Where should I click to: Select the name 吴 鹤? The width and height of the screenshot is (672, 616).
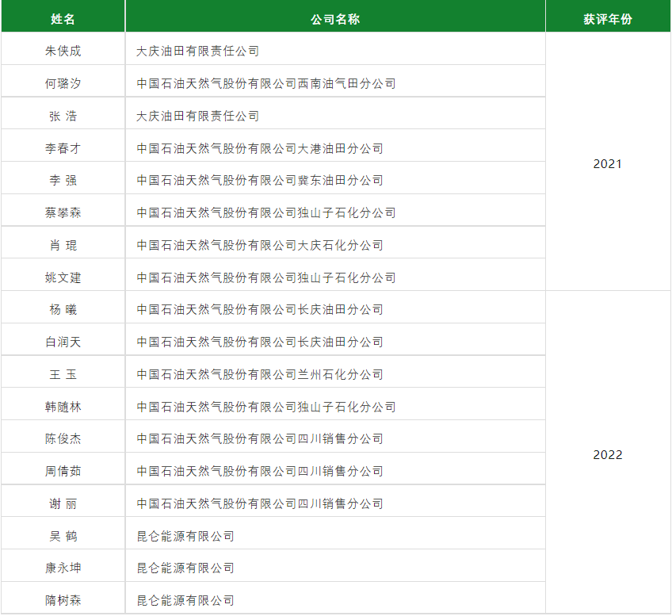tap(63, 536)
